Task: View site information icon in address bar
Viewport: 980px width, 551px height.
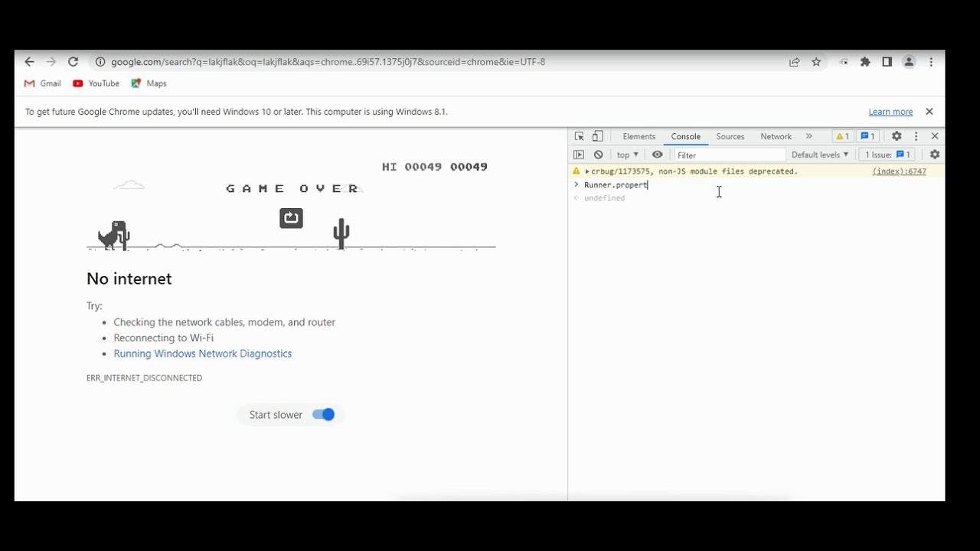Action: [x=100, y=62]
